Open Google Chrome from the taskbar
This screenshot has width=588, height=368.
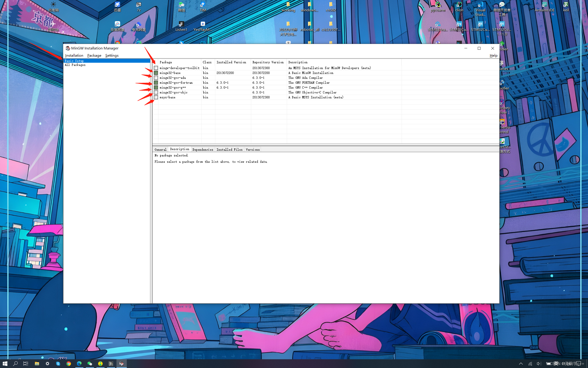[x=69, y=364]
